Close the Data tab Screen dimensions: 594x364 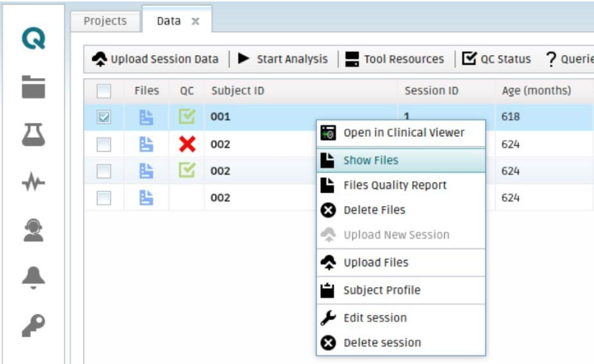[x=195, y=22]
